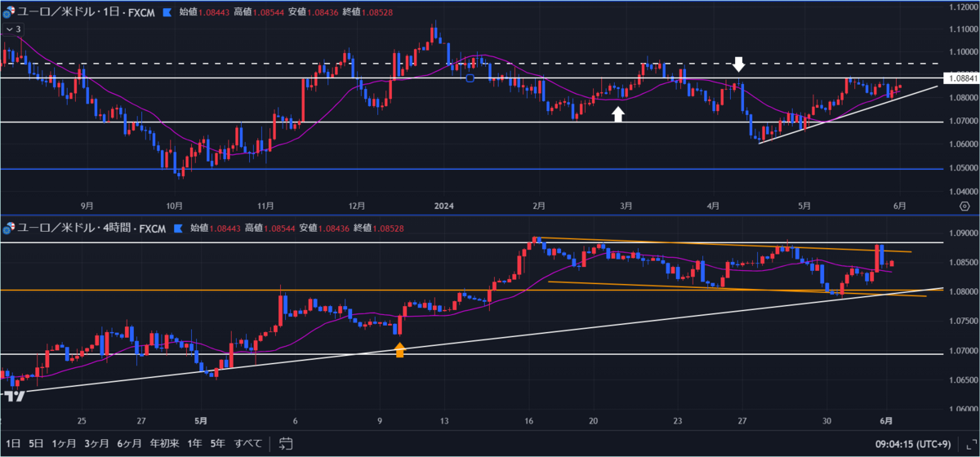Image resolution: width=980 pixels, height=457 pixels.
Task: Click the 13 date label on the 4-hour time axis
Action: click(444, 421)
